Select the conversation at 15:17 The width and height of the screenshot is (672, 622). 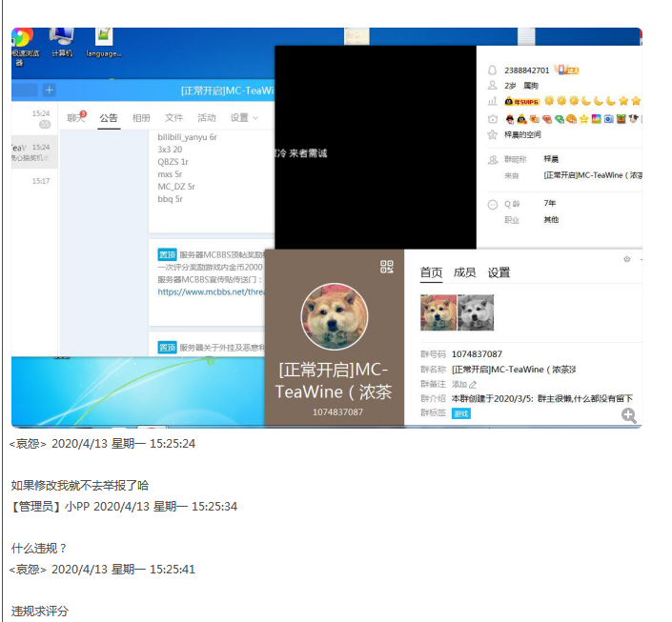click(x=34, y=181)
